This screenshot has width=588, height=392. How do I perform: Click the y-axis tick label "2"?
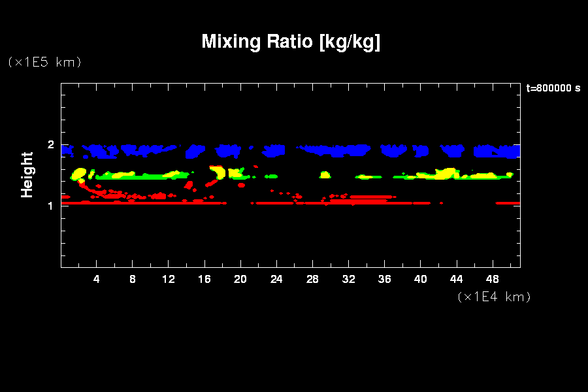[50, 144]
